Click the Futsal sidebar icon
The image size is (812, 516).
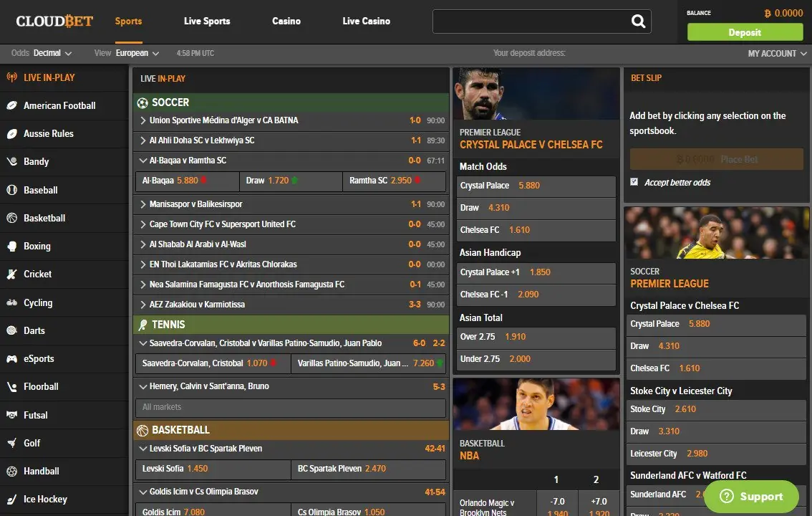click(12, 415)
